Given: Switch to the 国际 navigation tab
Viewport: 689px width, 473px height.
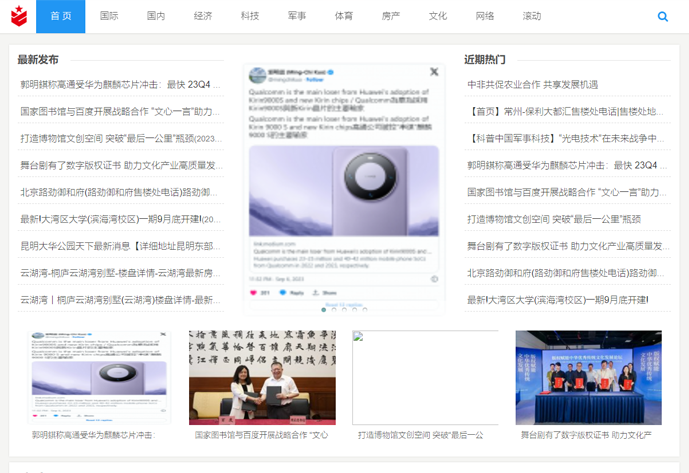Looking at the screenshot, I should 109,17.
